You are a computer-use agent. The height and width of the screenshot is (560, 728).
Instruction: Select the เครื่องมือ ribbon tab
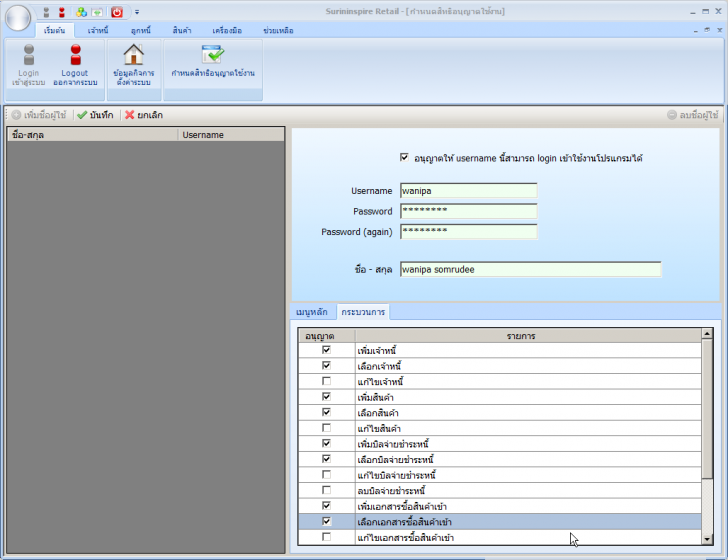227,31
